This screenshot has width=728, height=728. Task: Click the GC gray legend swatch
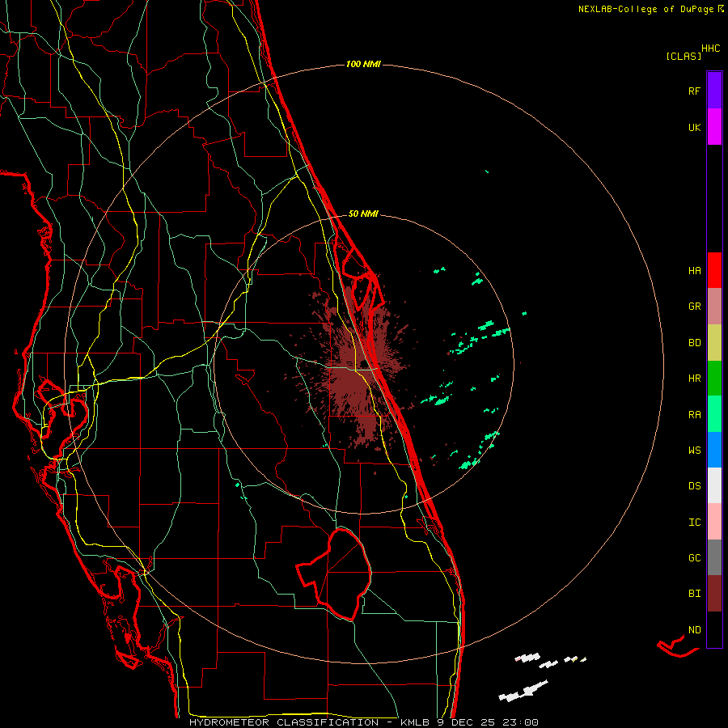[x=714, y=557]
